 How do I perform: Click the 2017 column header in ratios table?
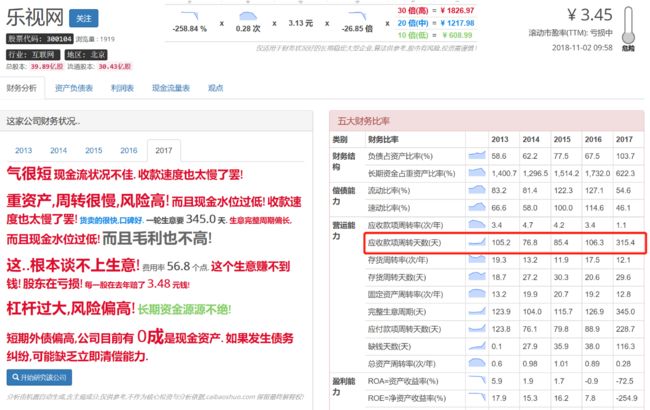tap(624, 140)
